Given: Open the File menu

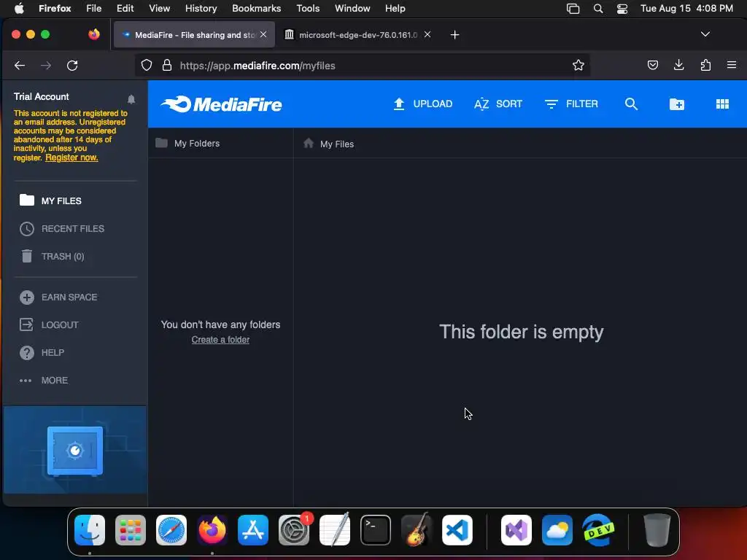Looking at the screenshot, I should (x=94, y=8).
